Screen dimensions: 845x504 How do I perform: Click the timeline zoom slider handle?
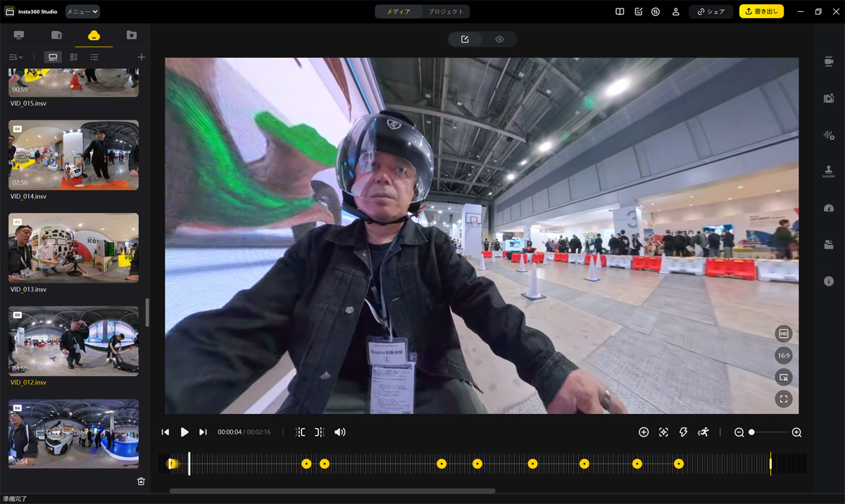(751, 432)
